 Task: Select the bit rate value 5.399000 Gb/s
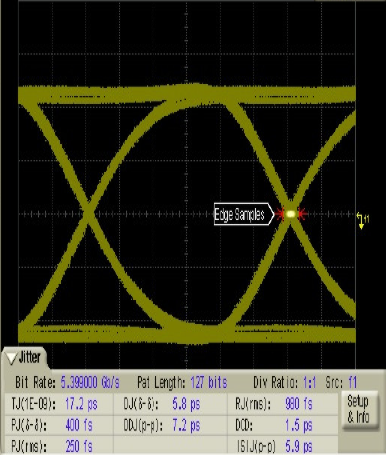tap(90, 383)
